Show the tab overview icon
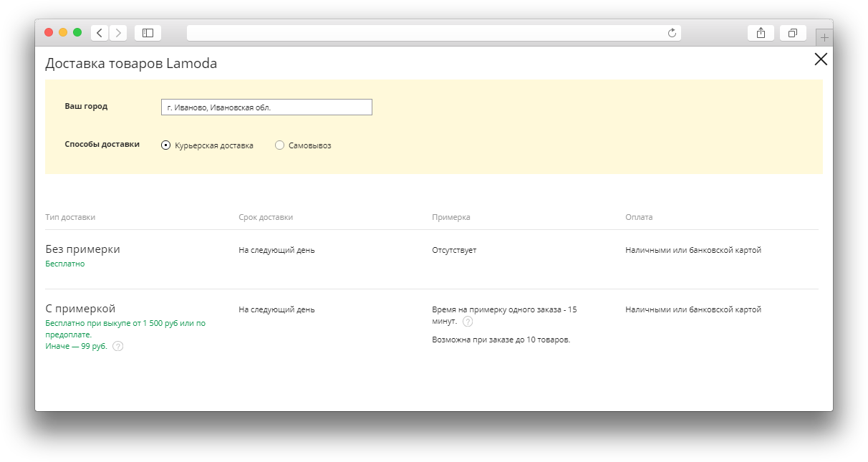The width and height of the screenshot is (868, 462). (793, 33)
